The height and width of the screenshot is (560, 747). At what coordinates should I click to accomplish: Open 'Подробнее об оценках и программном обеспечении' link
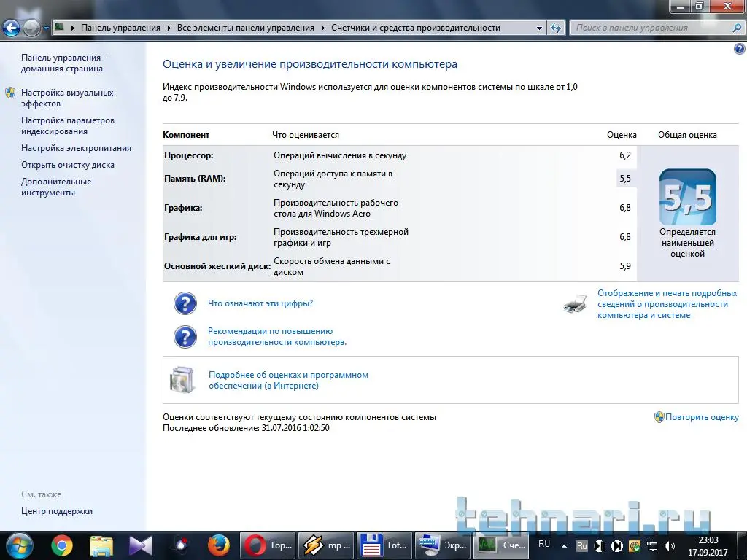(x=288, y=380)
